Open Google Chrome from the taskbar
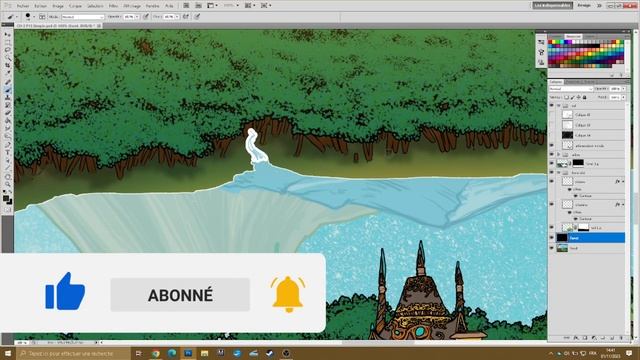 click(156, 353)
